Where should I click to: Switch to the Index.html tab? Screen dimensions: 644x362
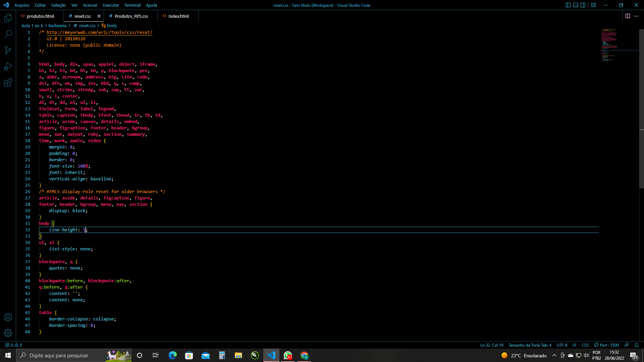click(x=178, y=16)
